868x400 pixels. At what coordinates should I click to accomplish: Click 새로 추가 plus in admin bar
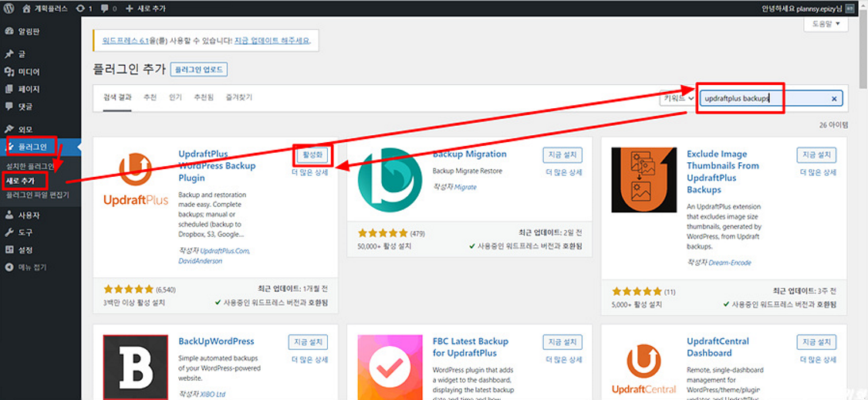[x=146, y=8]
